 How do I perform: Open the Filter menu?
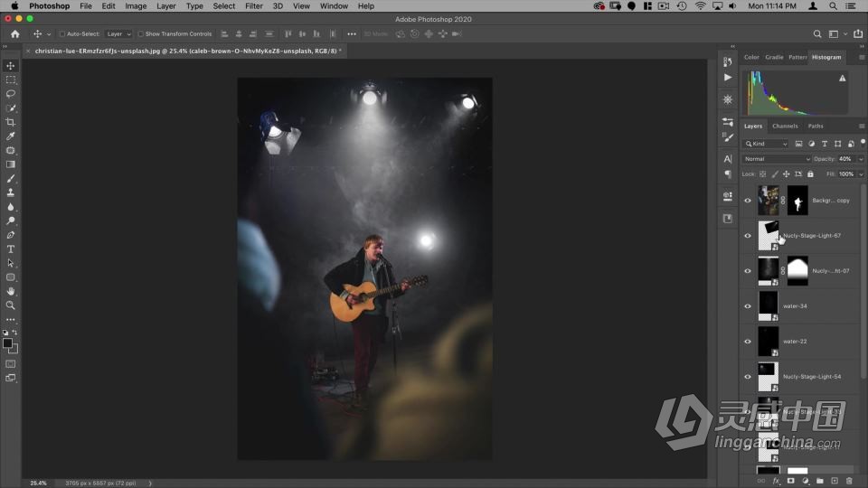pyautogui.click(x=254, y=6)
